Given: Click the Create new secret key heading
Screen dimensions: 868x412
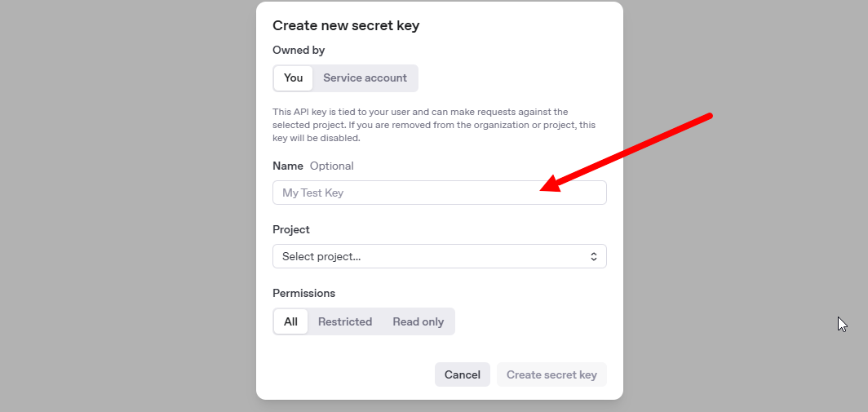Looking at the screenshot, I should click(346, 25).
